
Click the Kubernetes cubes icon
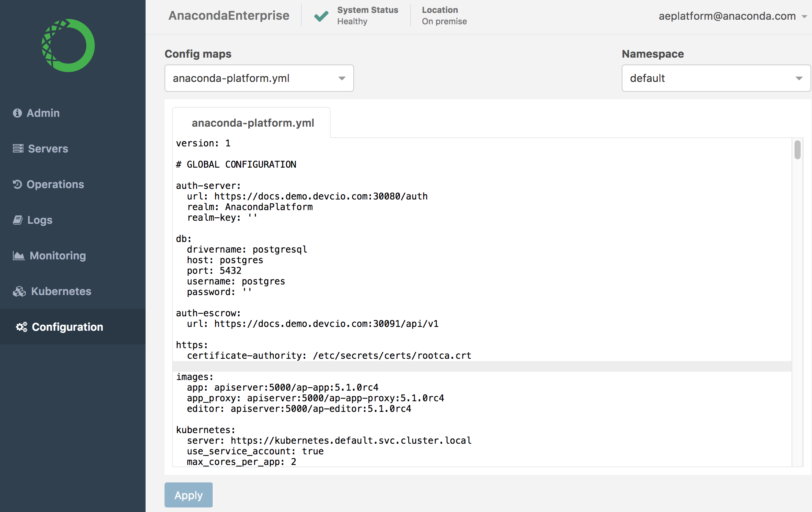tap(19, 291)
